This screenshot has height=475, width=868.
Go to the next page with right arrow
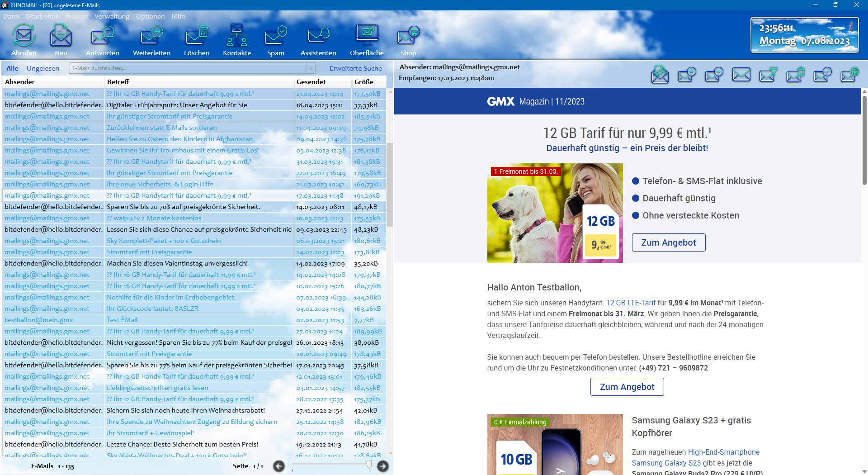382,466
